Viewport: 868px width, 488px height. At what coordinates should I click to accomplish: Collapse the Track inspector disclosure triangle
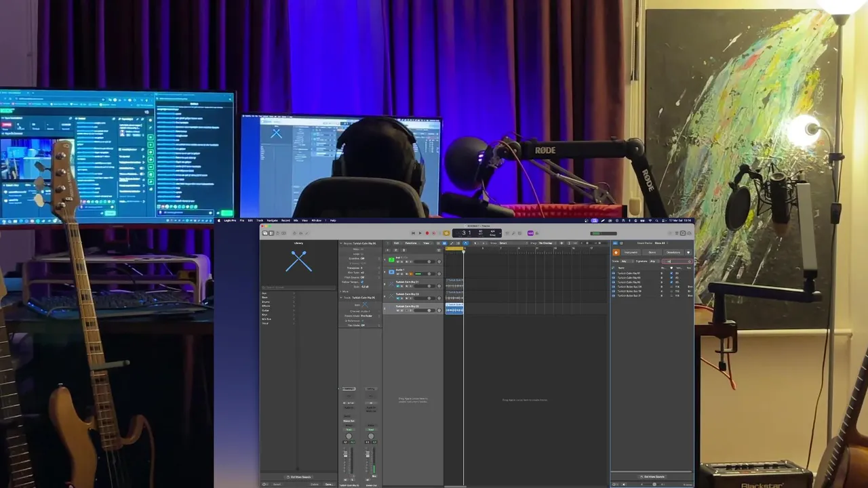341,298
